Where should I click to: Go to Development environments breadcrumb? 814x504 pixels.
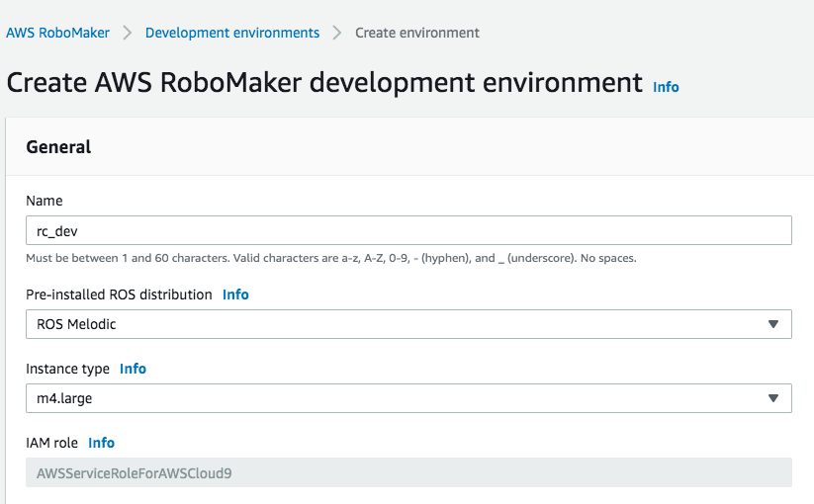point(232,33)
